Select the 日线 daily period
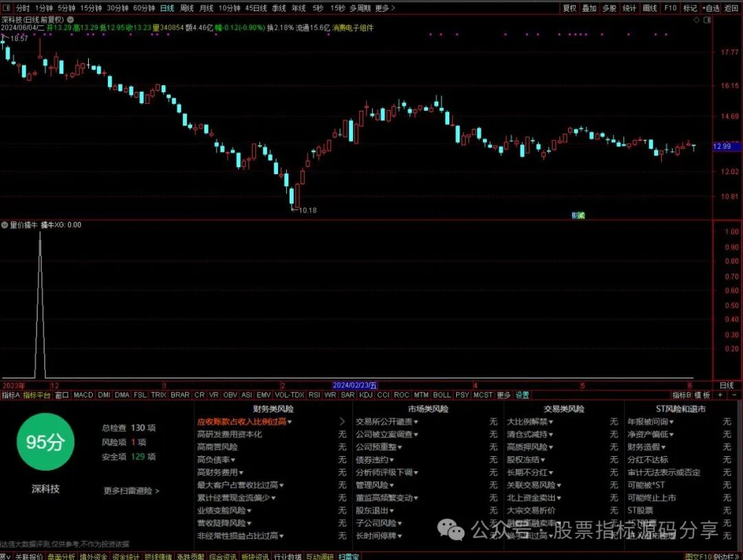This screenshot has height=560, width=743. 166,8
